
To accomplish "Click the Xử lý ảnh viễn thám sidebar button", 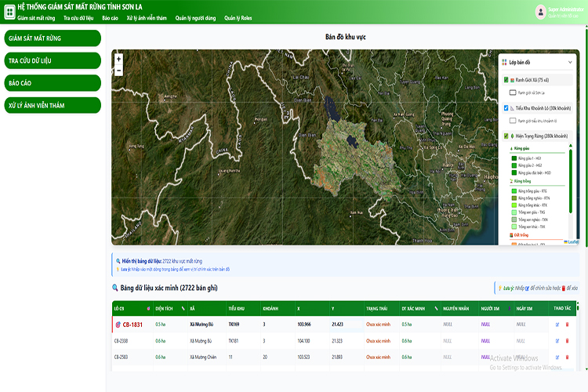I will tap(51, 105).
